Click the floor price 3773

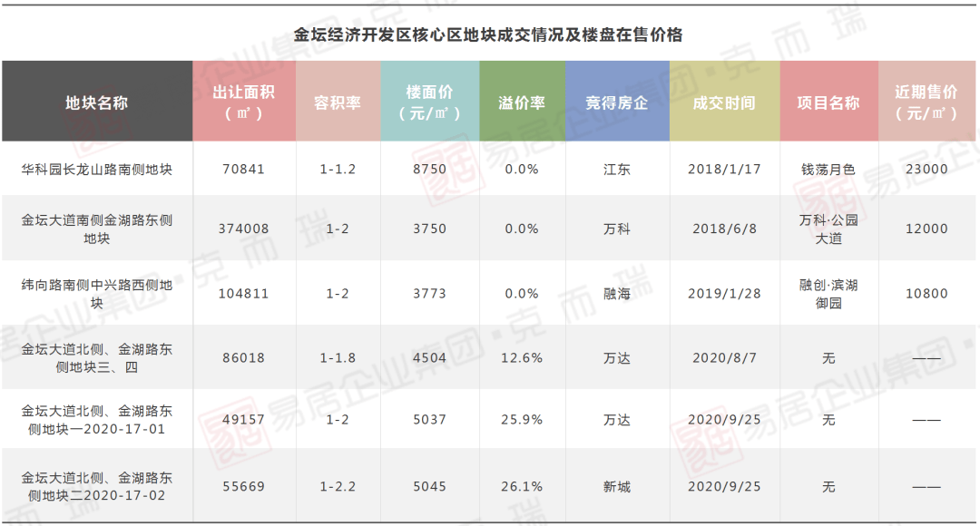pos(430,294)
